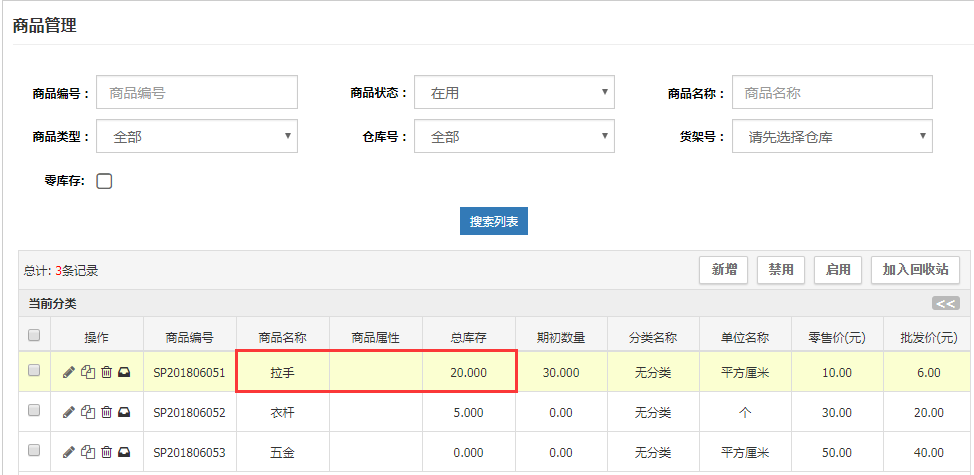
Task: Open the 商品类型 dropdown
Action: coord(197,136)
